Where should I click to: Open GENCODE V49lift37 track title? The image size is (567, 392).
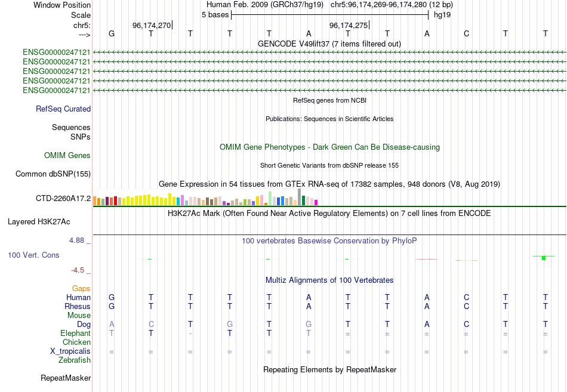pos(329,44)
